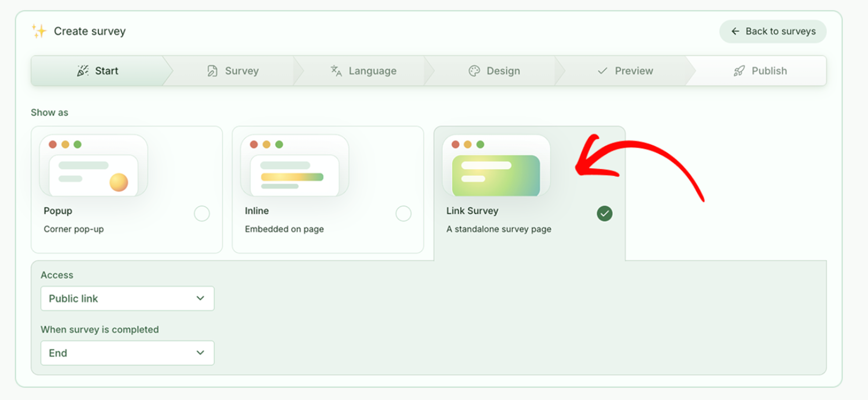The width and height of the screenshot is (868, 400).
Task: Click the A standalone survey page text
Action: (499, 229)
